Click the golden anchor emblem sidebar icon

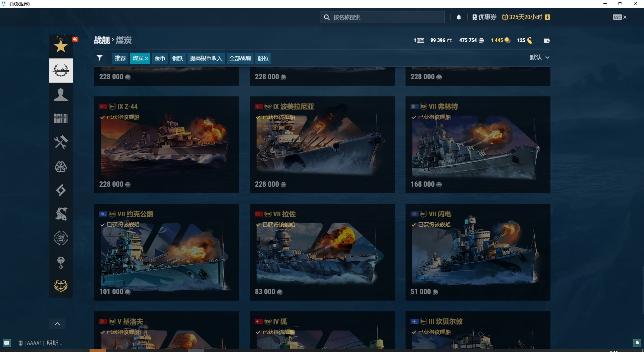point(61,286)
